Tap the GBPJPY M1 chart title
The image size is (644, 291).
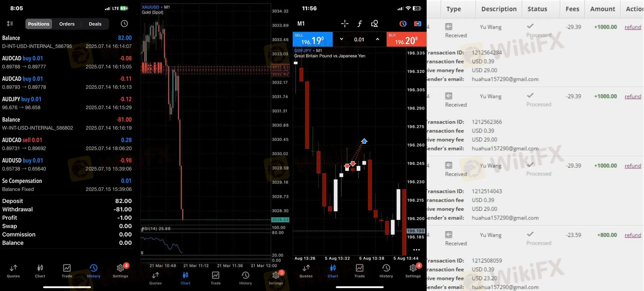click(x=308, y=51)
